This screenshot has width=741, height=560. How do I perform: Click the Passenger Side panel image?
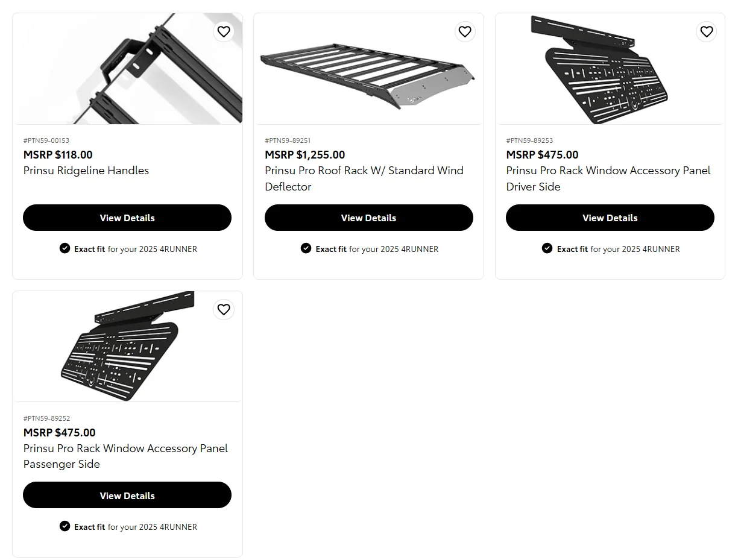(127, 346)
